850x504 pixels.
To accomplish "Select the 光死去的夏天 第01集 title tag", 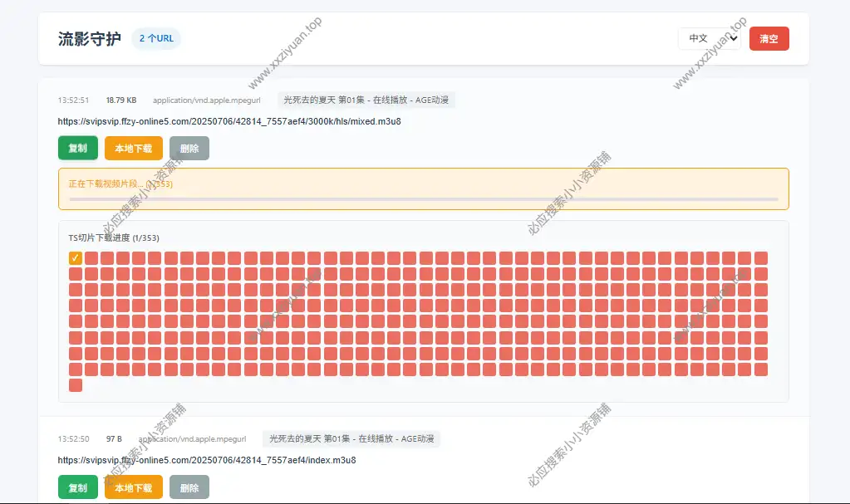I will point(353,99).
